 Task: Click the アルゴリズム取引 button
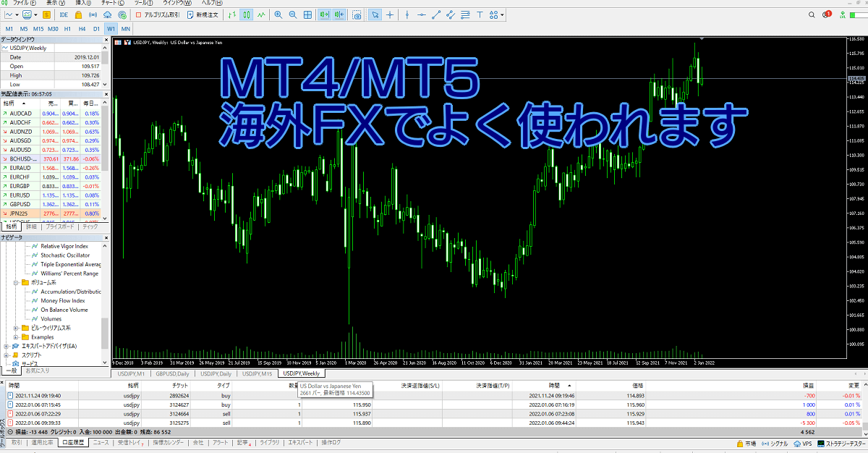coord(156,14)
